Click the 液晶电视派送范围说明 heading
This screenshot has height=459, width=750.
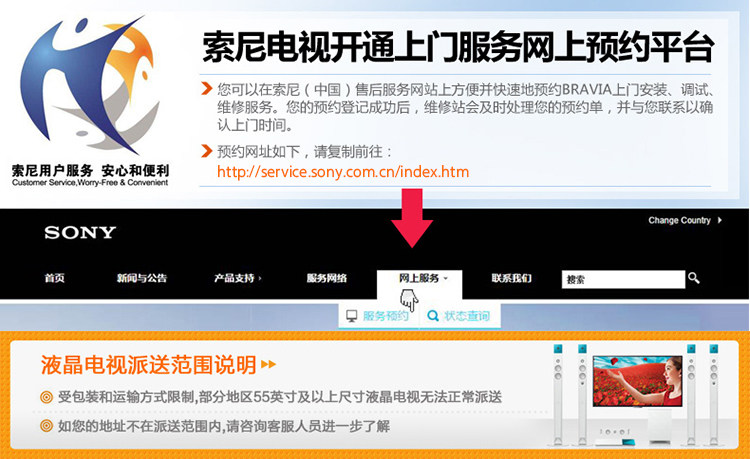pyautogui.click(x=149, y=365)
